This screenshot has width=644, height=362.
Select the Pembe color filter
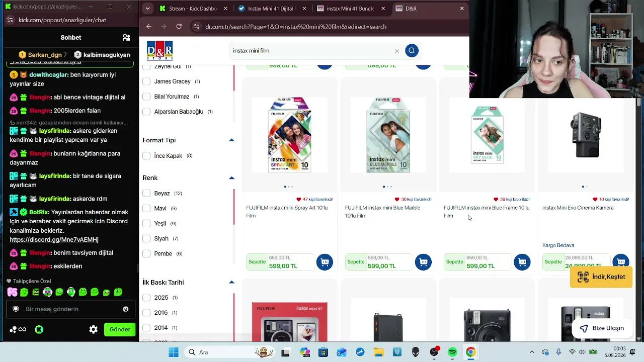[146, 253]
